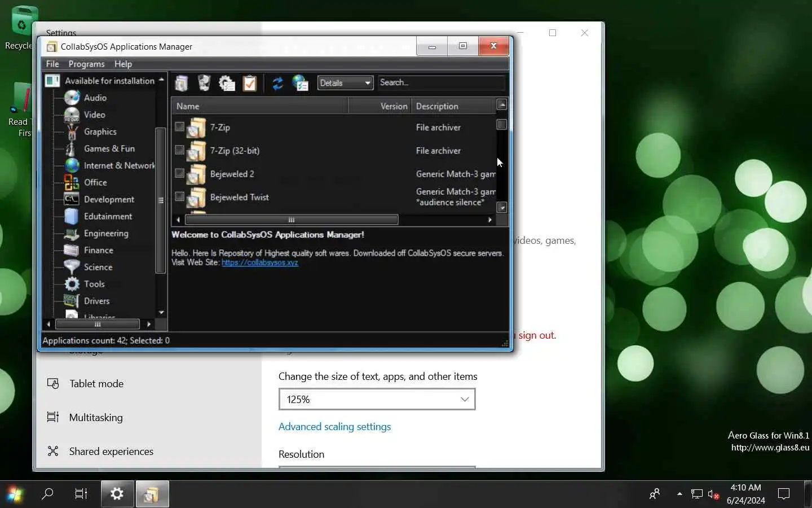
Task: Show hidden tray icons arrow
Action: pyautogui.click(x=679, y=494)
